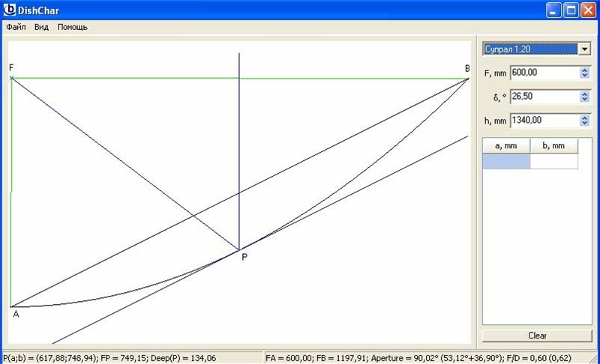Close the DishChar window
The height and width of the screenshot is (364, 600).
(x=588, y=10)
